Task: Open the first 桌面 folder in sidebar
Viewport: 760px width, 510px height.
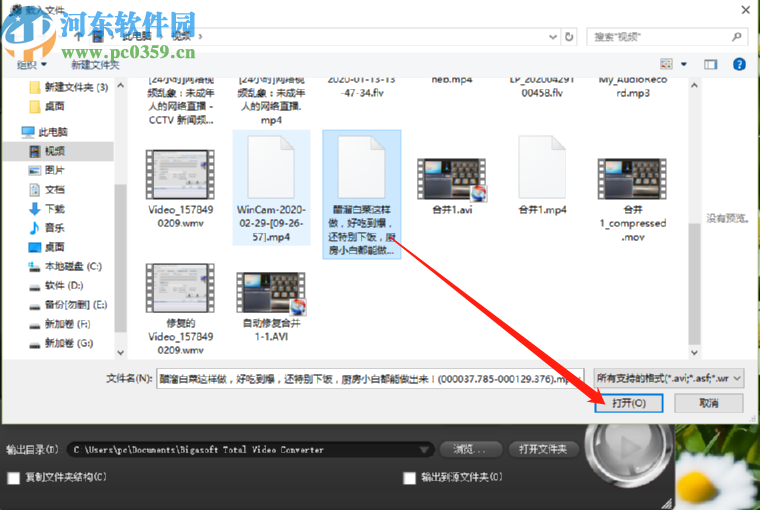Action: 48,106
